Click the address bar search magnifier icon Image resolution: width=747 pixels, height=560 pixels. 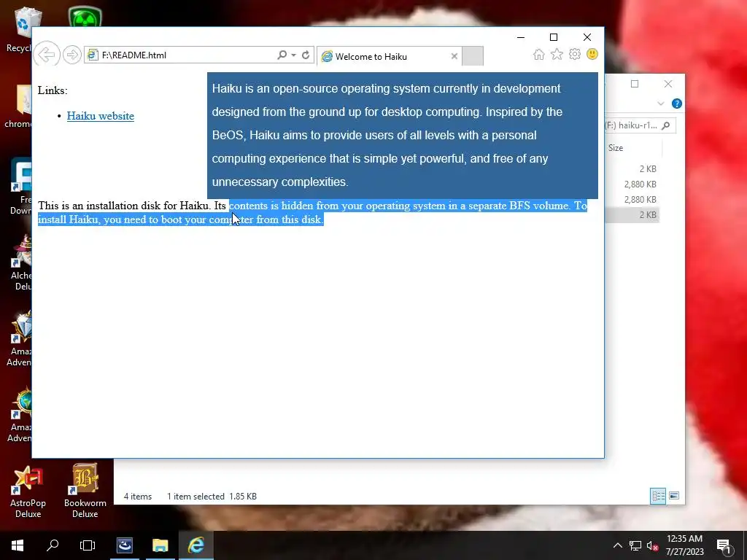click(x=282, y=55)
